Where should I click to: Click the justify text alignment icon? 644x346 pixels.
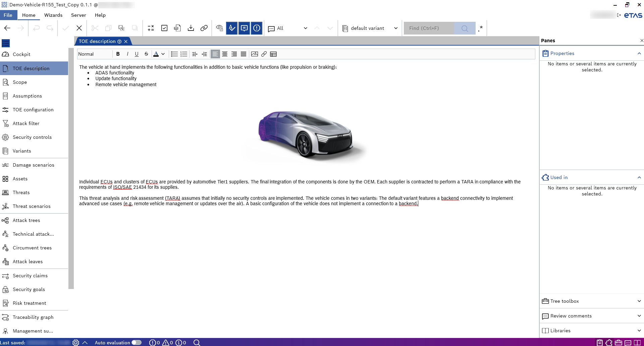[x=244, y=54]
